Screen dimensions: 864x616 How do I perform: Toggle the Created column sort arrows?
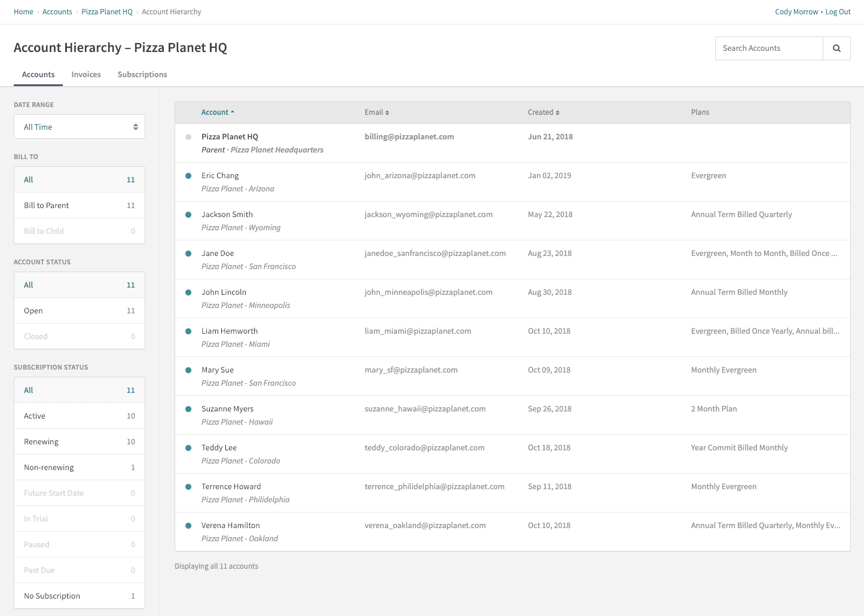coord(558,112)
